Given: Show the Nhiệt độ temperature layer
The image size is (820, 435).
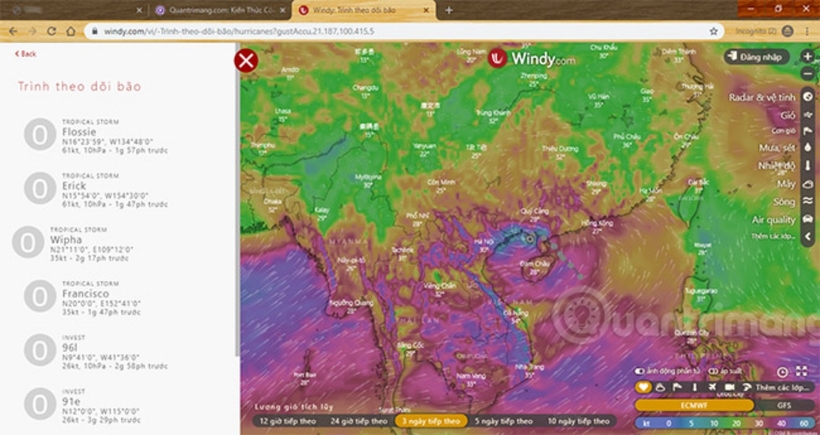Looking at the screenshot, I should [x=807, y=165].
